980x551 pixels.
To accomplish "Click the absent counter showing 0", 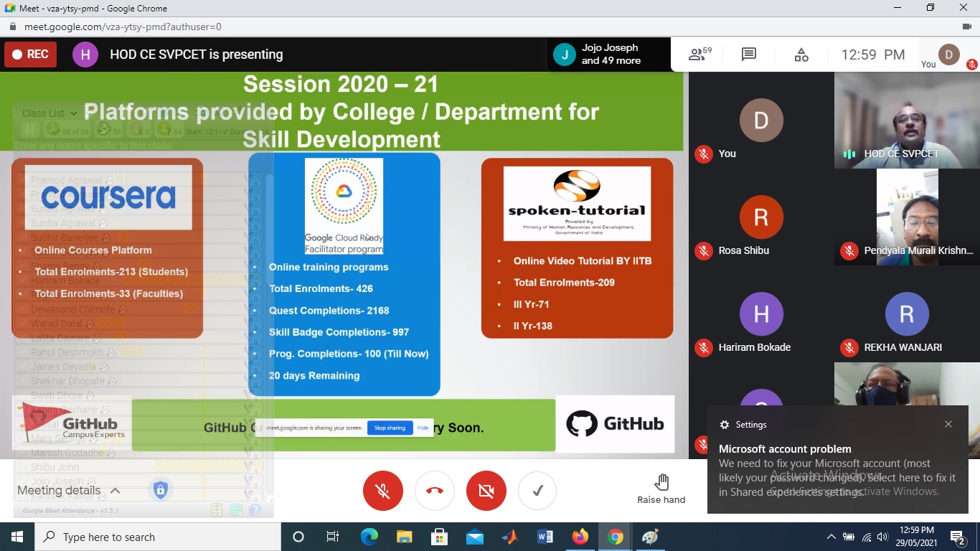I will click(x=141, y=131).
